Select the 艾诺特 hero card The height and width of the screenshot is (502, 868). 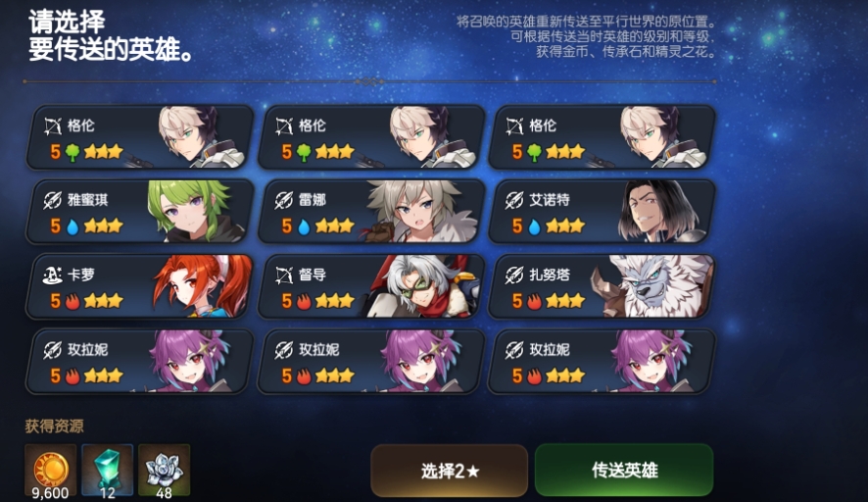tap(602, 212)
